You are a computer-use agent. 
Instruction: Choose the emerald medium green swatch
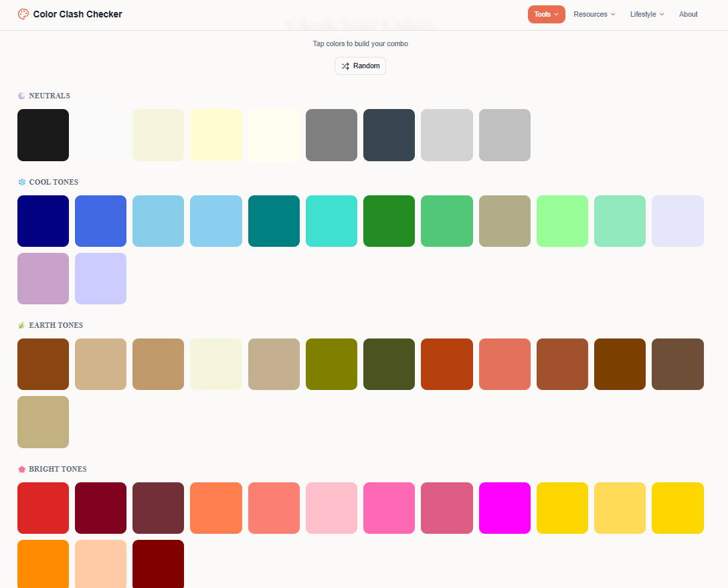(447, 221)
